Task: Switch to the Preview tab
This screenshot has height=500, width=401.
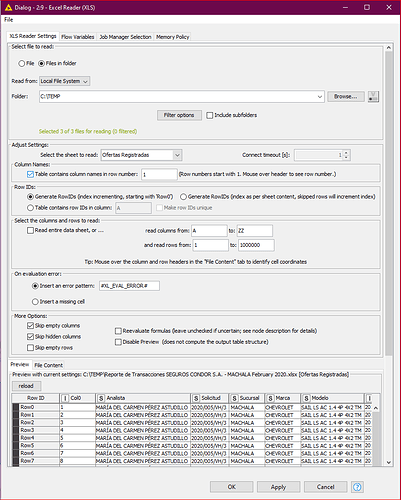Action: point(20,364)
